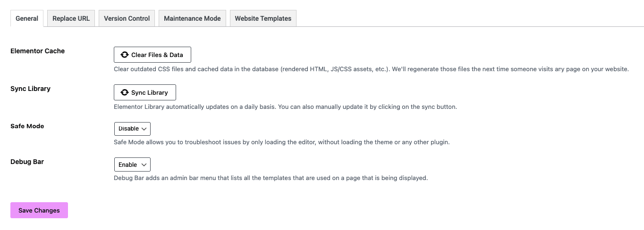Save changes with the pink button

coord(39,210)
